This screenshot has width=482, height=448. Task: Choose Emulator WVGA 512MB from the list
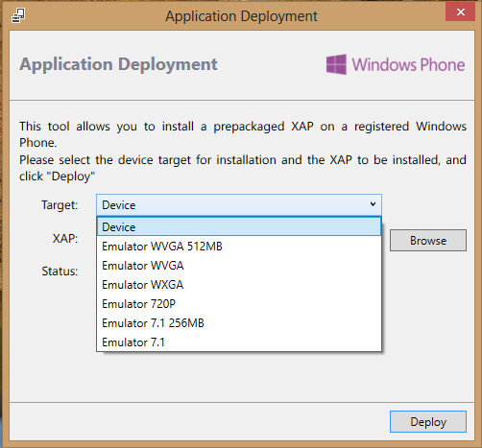[x=239, y=247]
